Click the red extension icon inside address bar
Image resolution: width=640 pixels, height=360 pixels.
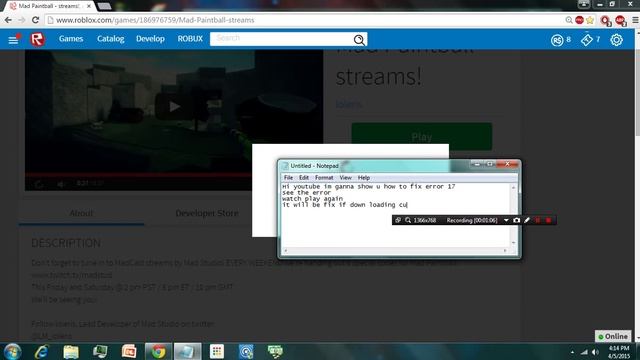click(x=579, y=20)
